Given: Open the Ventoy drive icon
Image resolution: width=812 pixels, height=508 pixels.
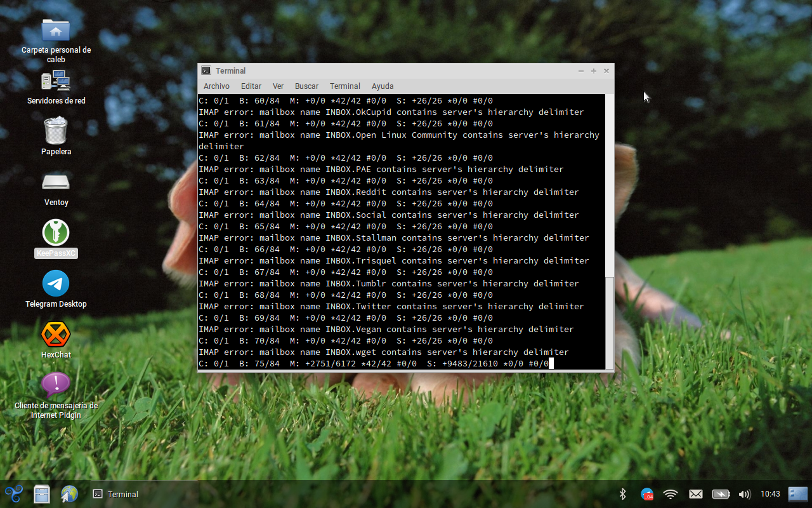Looking at the screenshot, I should point(56,182).
